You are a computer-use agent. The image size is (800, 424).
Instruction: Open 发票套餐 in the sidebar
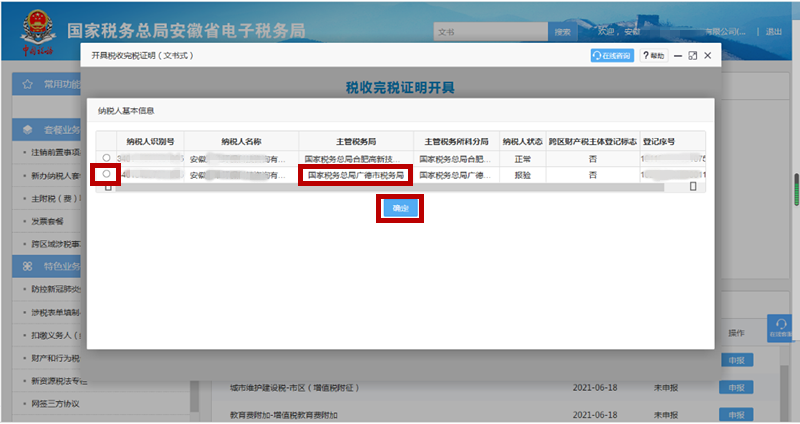point(47,221)
